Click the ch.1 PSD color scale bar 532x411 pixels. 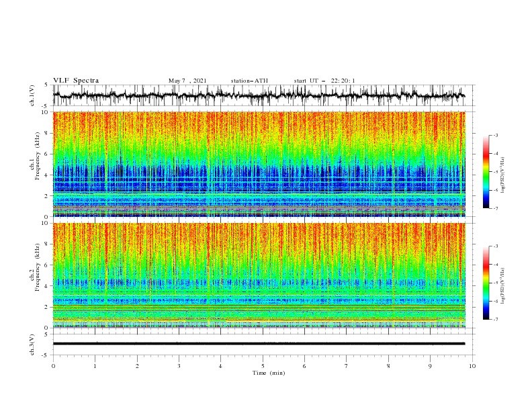tap(486, 172)
